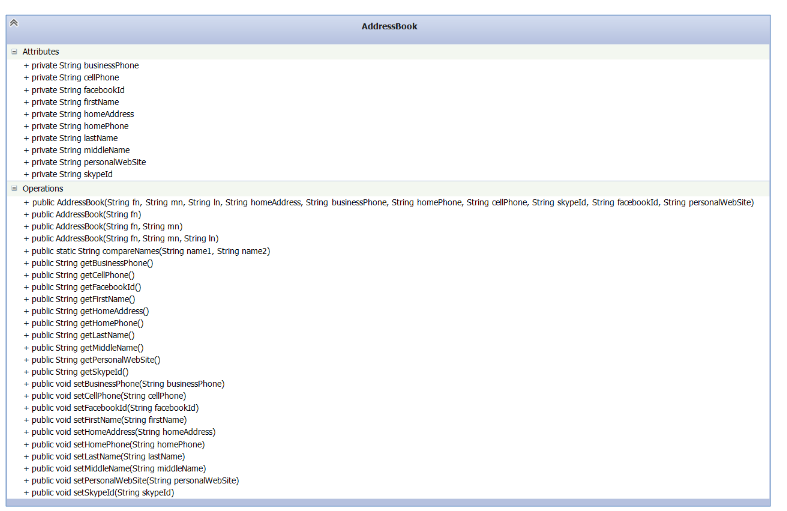Select the Attributes section label
Screen dimensions: 787x511
tap(41, 52)
